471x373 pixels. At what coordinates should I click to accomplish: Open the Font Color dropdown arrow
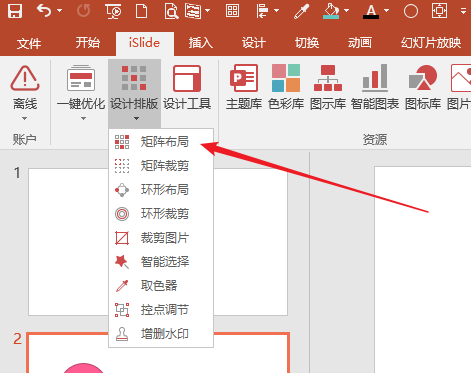pos(386,11)
